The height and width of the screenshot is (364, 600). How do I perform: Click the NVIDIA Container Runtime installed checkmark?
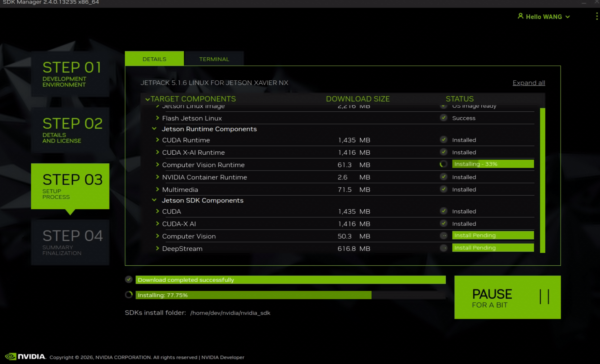[443, 177]
